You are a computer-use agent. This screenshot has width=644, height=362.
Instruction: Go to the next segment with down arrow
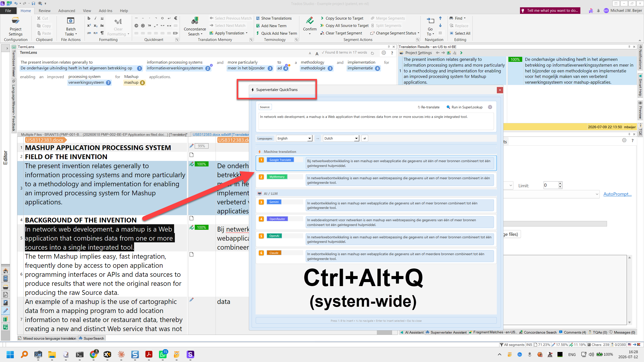(x=440, y=26)
